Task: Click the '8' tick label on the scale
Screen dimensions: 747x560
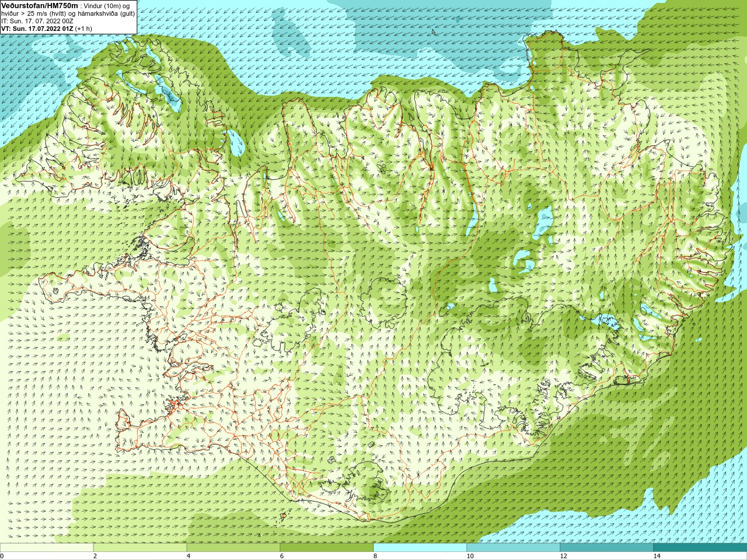Action: click(x=375, y=556)
